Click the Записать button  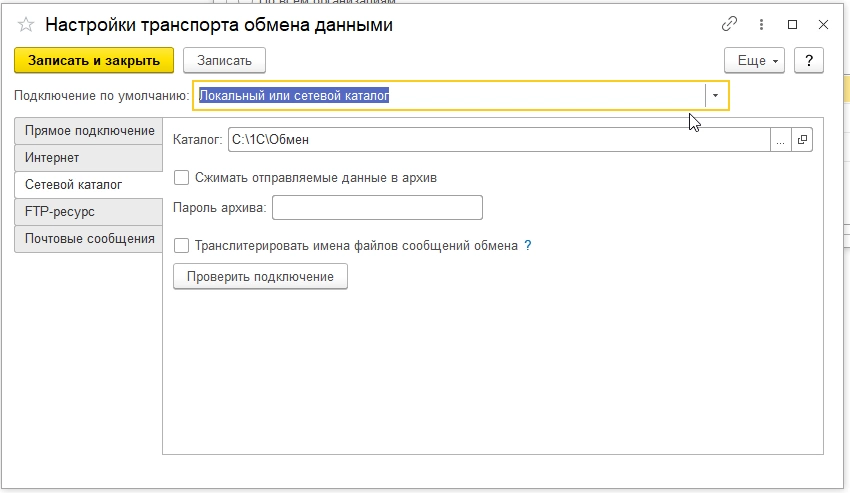(x=224, y=60)
